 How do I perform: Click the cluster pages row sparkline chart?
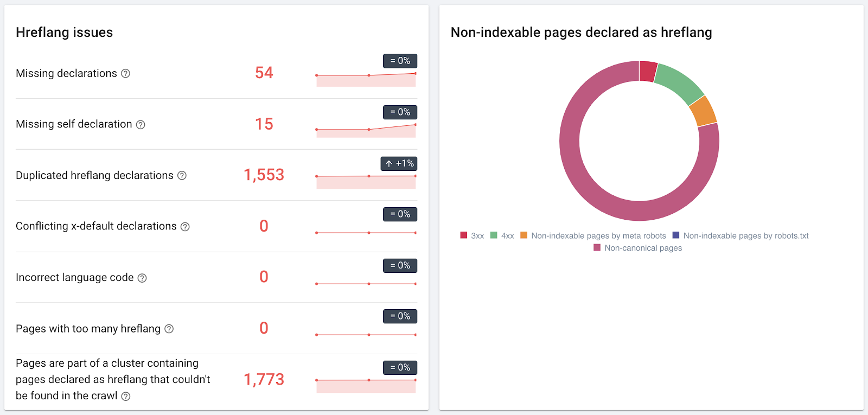(366, 386)
